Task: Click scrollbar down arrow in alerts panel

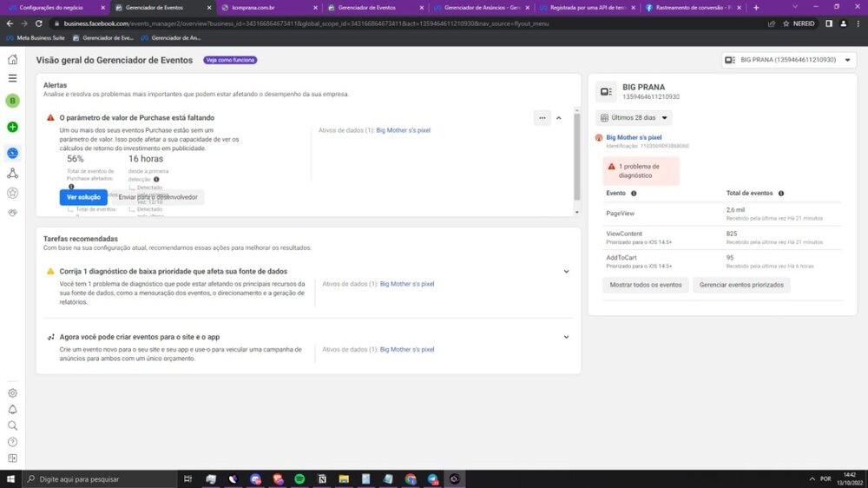Action: coord(577,212)
